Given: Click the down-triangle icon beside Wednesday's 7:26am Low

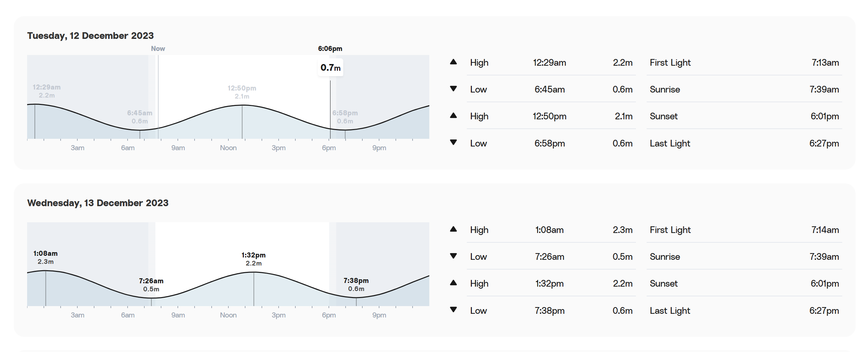Looking at the screenshot, I should point(453,256).
